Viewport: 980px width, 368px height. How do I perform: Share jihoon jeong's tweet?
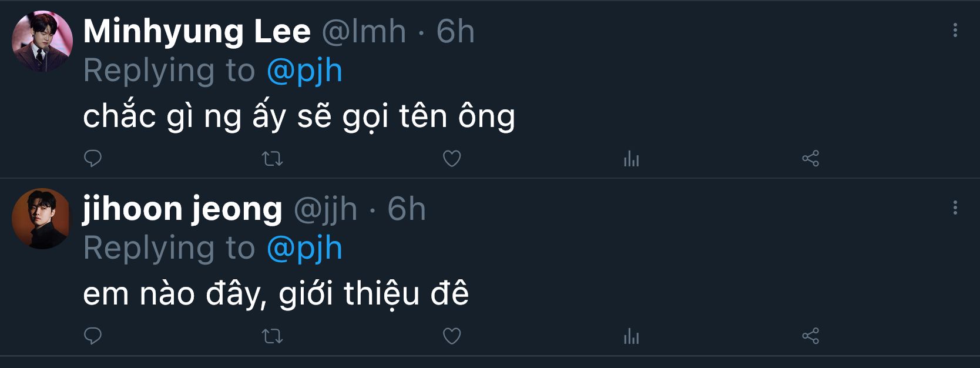tap(810, 336)
